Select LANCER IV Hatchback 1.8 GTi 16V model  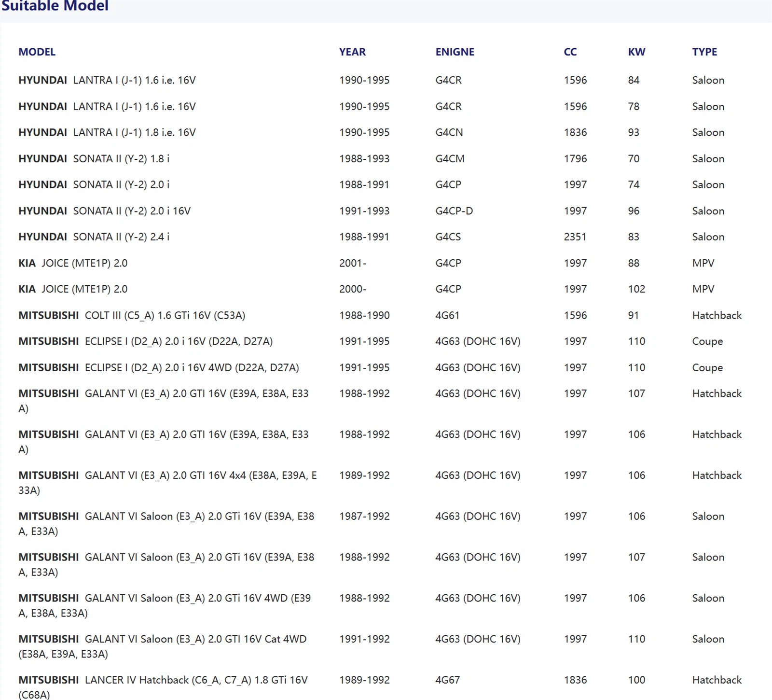163,687
